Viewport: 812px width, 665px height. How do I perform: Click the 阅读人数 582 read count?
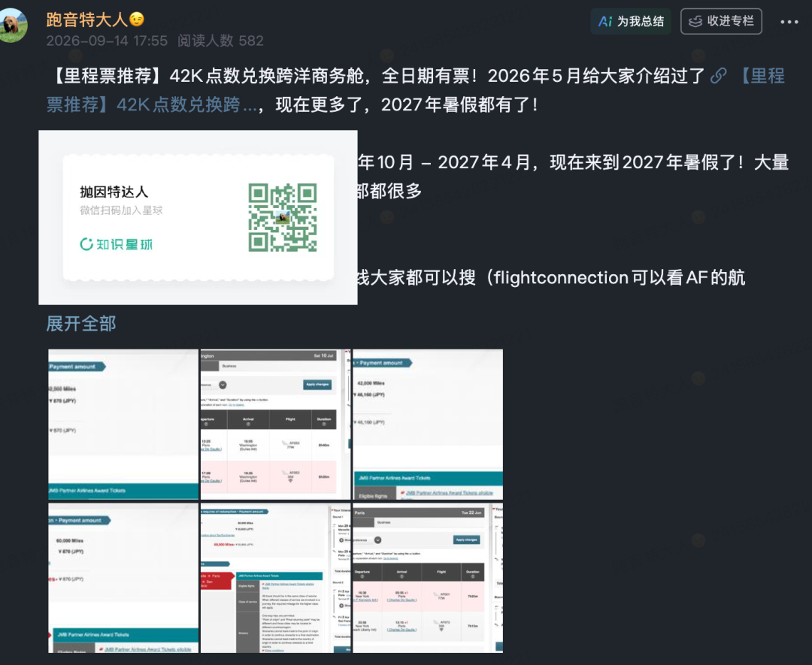pos(220,41)
